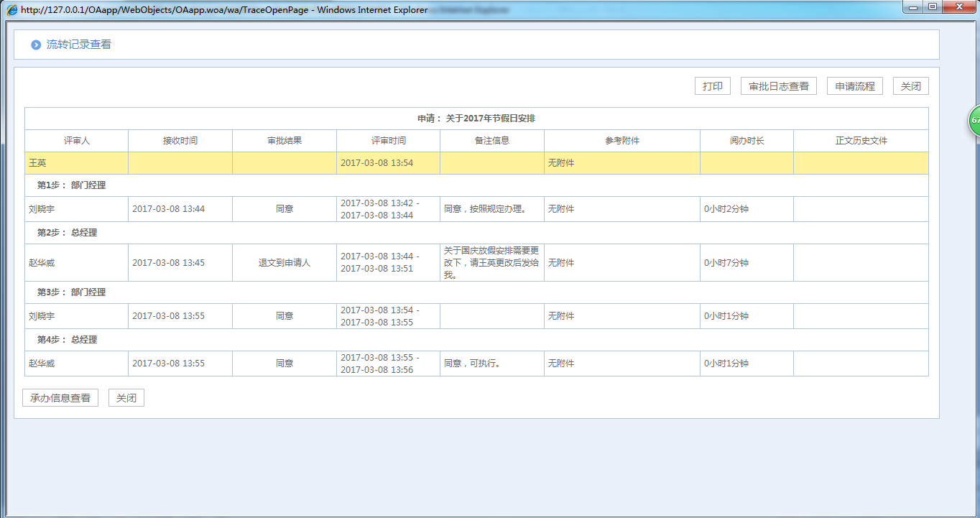Click the 流转记录查看 heading text
The width and height of the screenshot is (980, 518).
tap(79, 45)
